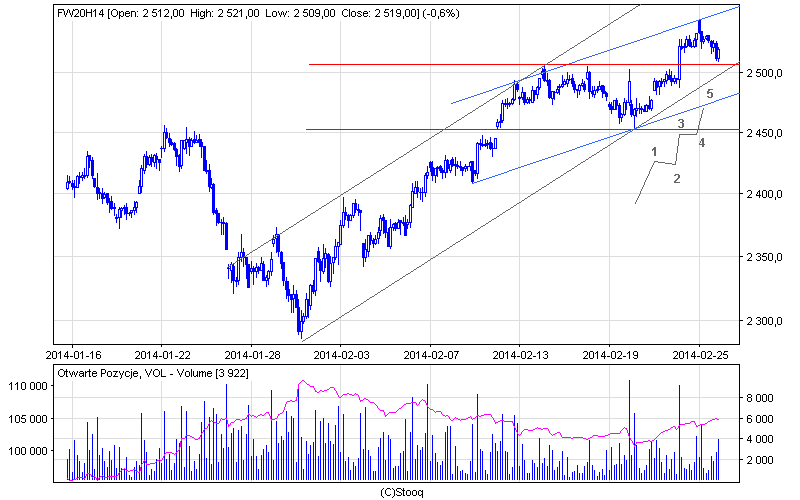The image size is (800, 500).
Task: Click the 2014-02-25 date label
Action: 700,355
